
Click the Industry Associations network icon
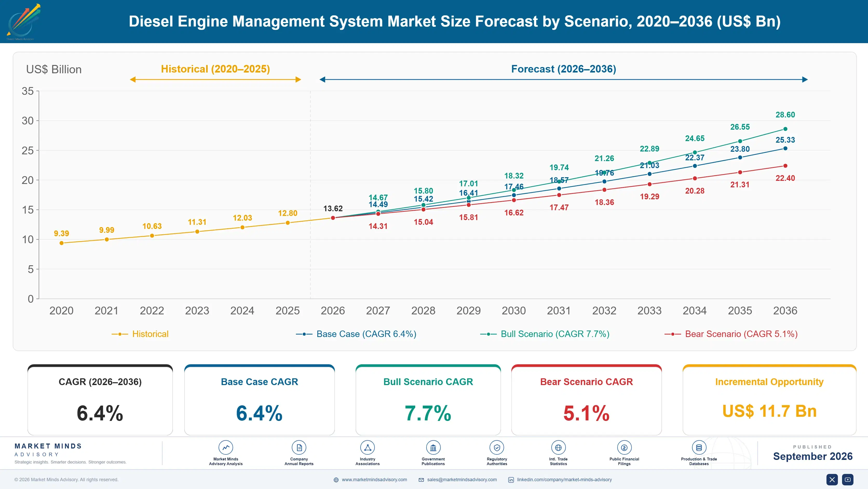[x=367, y=447]
